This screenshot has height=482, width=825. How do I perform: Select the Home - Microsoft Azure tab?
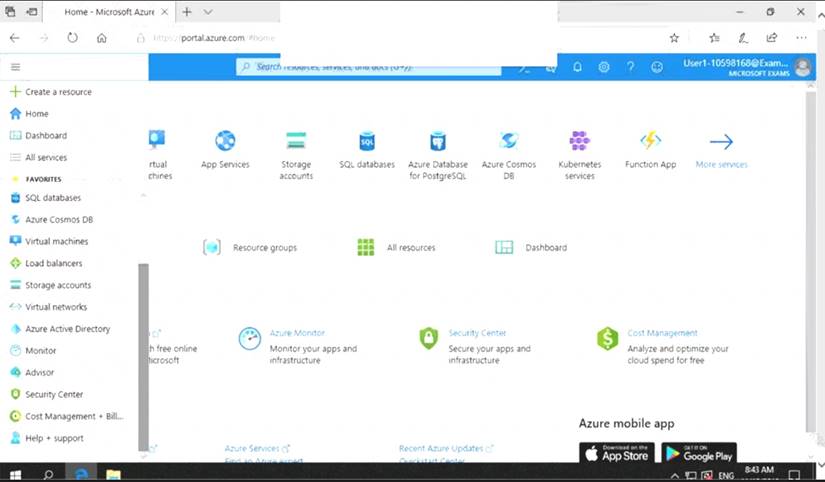coord(108,12)
